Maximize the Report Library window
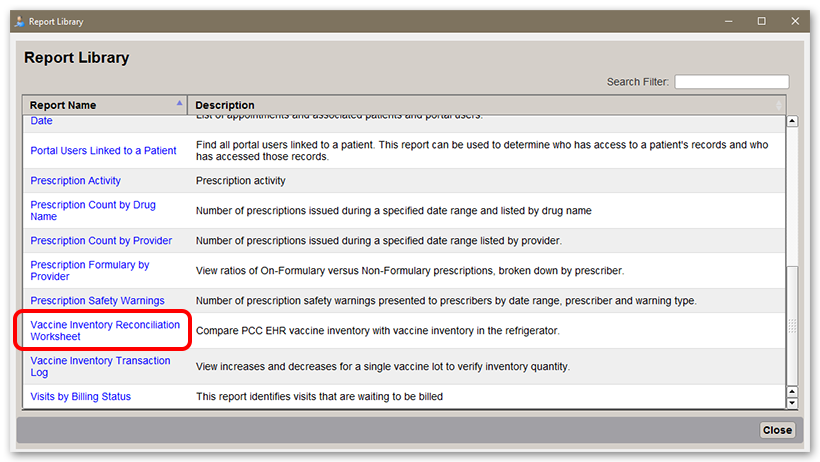 point(761,21)
